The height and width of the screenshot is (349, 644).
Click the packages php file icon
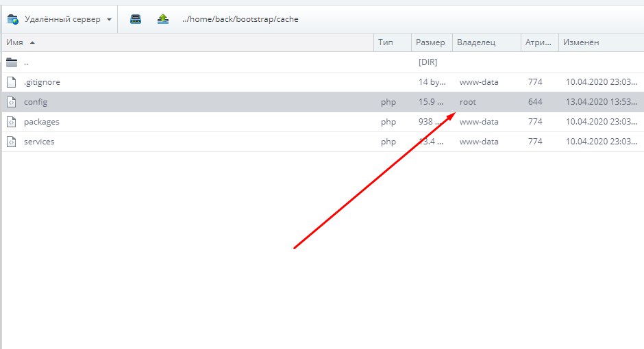point(12,122)
